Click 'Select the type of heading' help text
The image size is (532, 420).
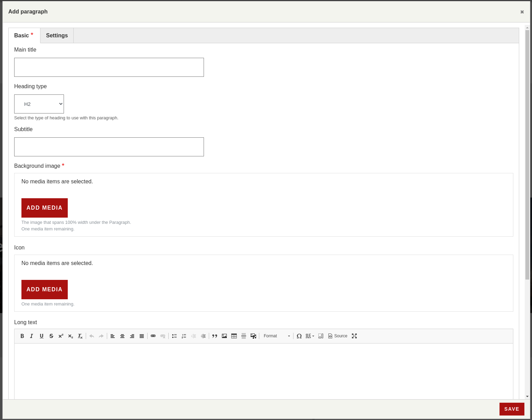point(66,118)
